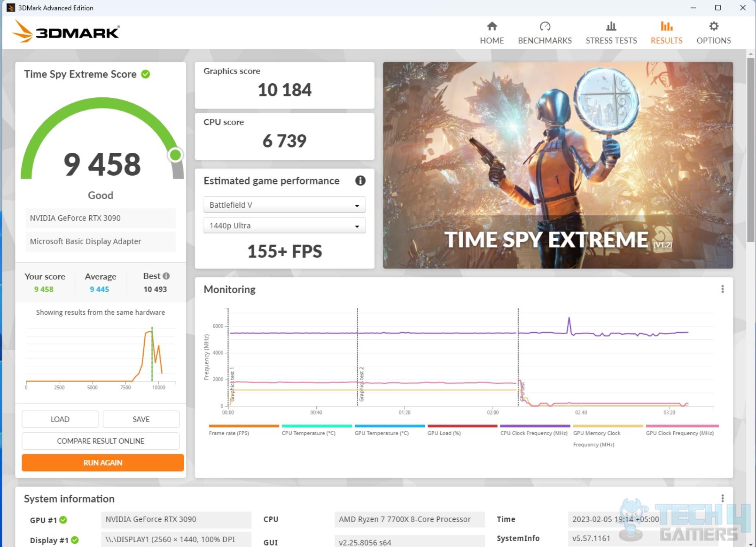Click the Results orange bars icon

(x=666, y=26)
